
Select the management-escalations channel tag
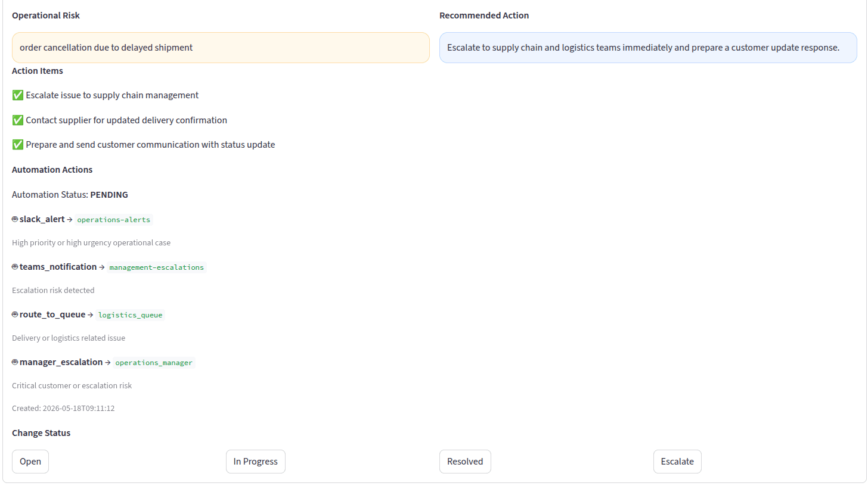pyautogui.click(x=157, y=267)
